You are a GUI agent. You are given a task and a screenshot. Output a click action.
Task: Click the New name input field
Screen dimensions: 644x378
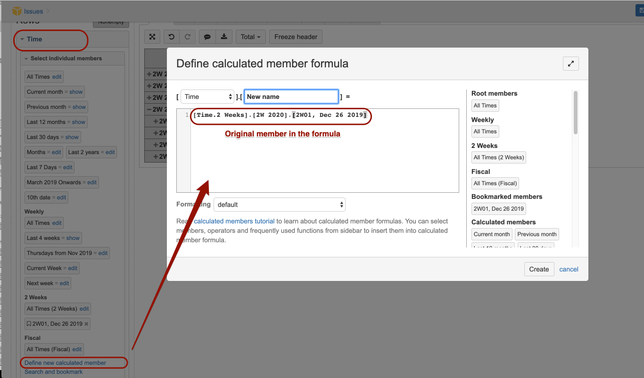[x=291, y=97]
